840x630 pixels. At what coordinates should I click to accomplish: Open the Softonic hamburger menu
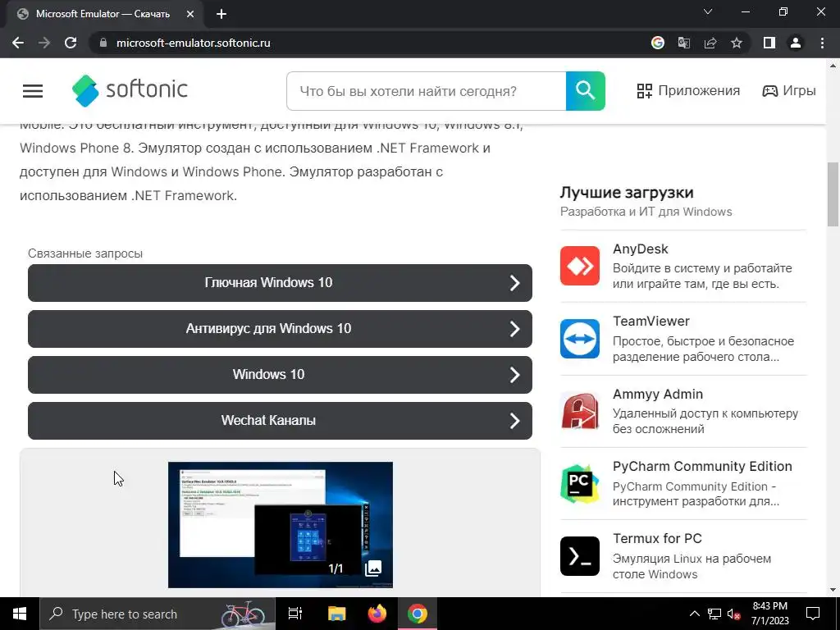coord(33,91)
